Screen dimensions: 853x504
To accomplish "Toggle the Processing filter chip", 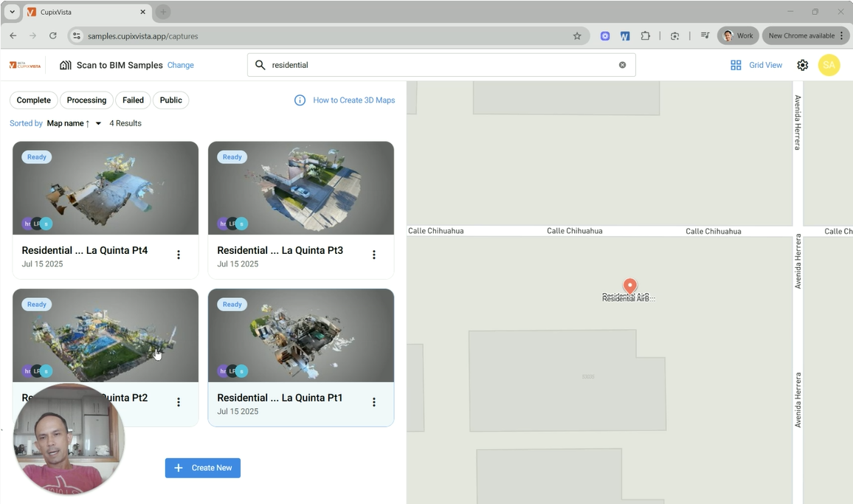I will [86, 100].
